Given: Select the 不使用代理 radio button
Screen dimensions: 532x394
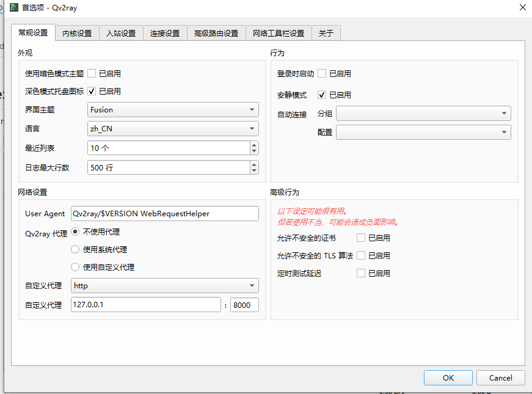Looking at the screenshot, I should pos(75,232).
